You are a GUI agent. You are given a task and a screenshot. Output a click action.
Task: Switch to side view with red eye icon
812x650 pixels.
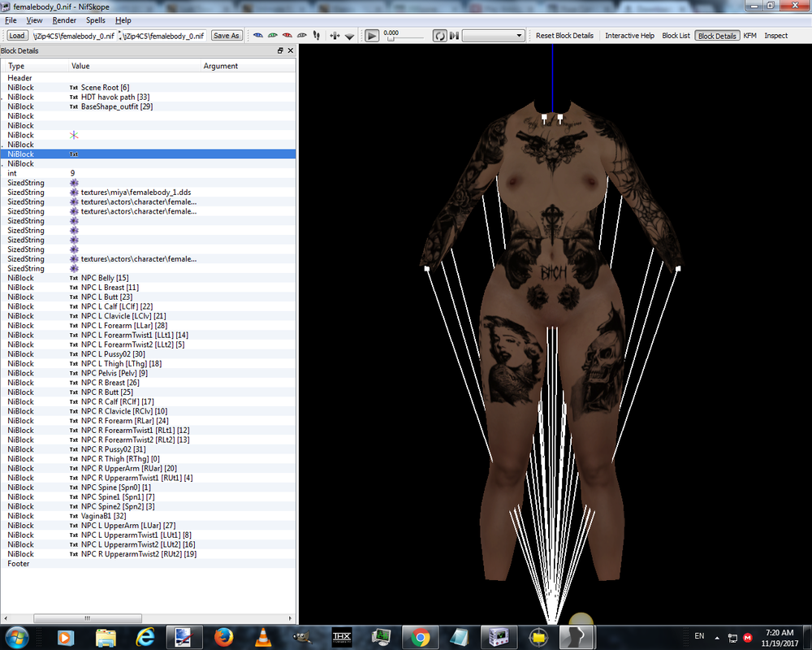[287, 36]
